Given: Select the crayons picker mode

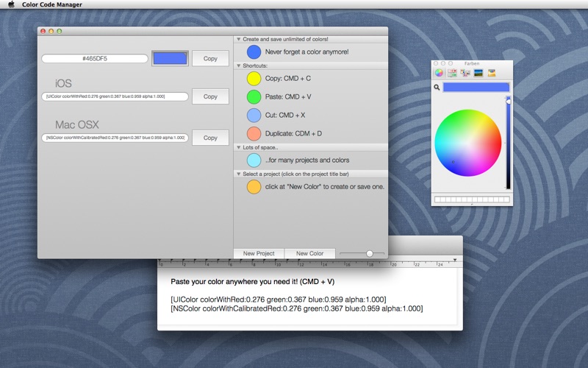Looking at the screenshot, I should (x=492, y=74).
